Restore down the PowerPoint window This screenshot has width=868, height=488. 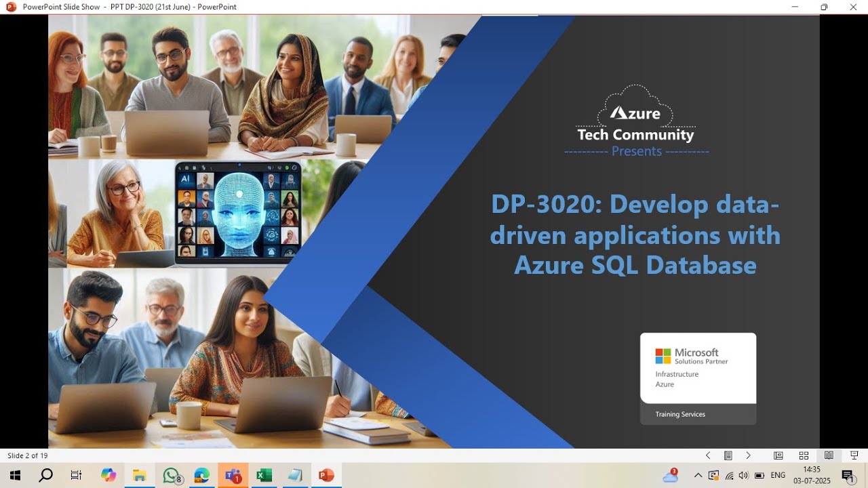pos(824,7)
